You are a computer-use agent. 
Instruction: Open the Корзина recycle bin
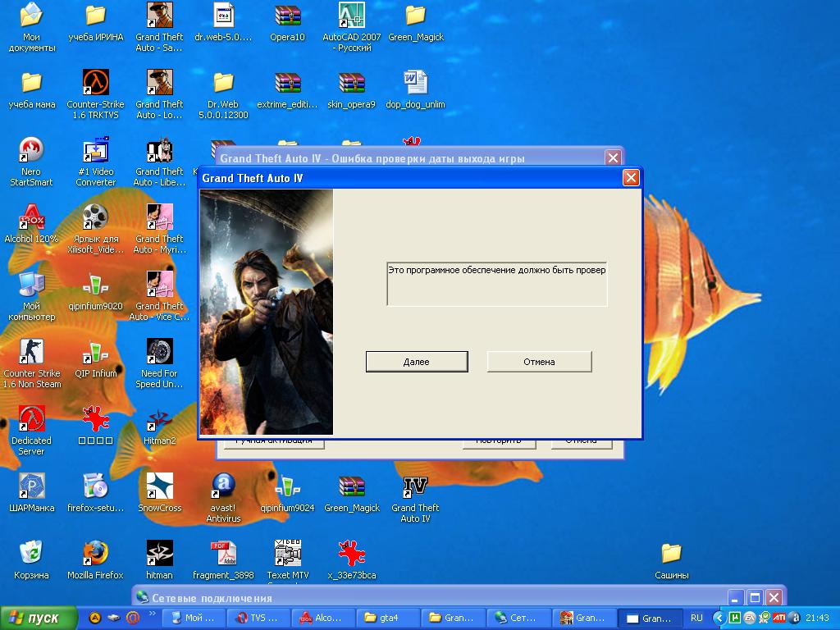click(x=31, y=554)
